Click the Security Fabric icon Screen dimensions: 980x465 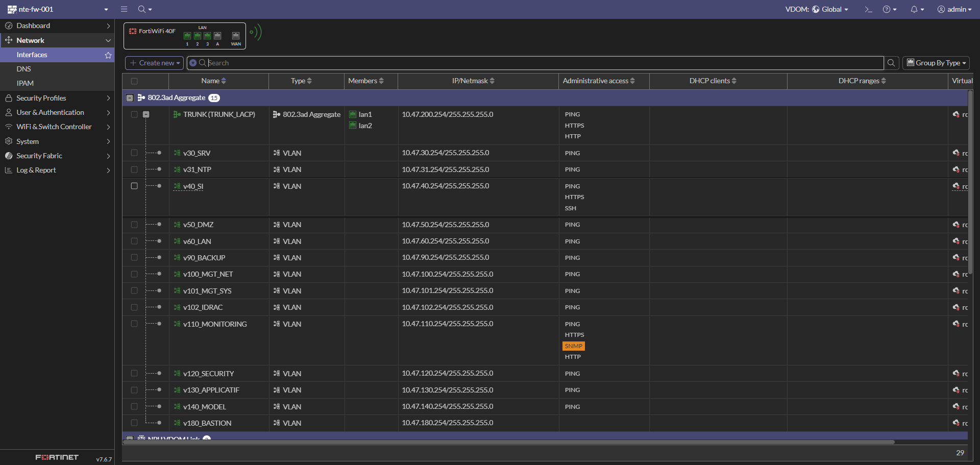point(9,156)
